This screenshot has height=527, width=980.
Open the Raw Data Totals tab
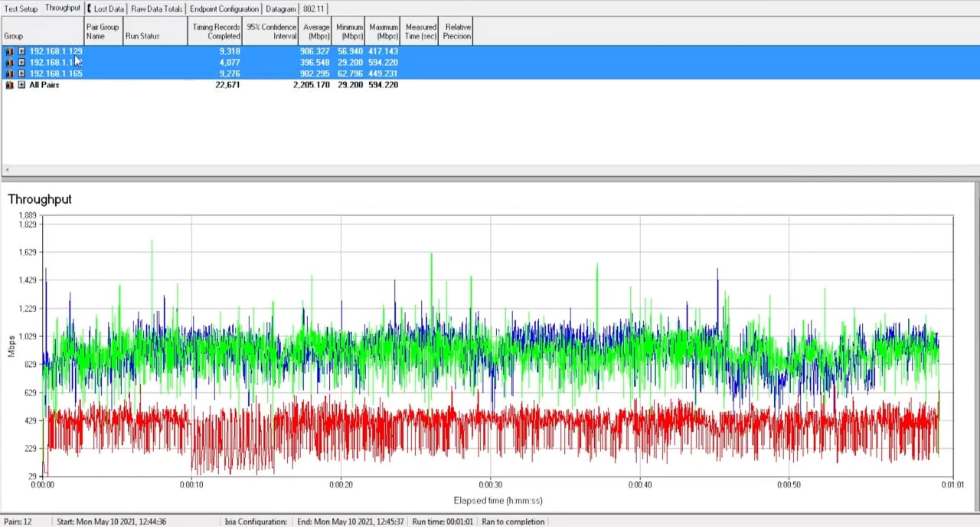coord(156,9)
